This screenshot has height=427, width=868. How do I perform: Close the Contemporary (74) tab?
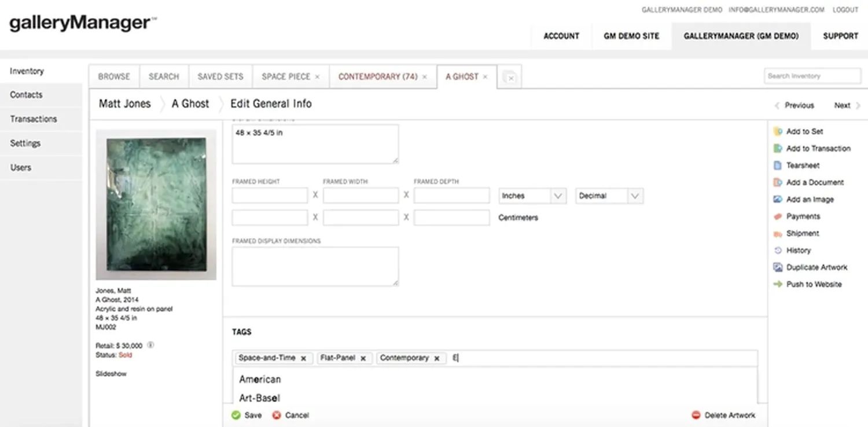point(424,76)
